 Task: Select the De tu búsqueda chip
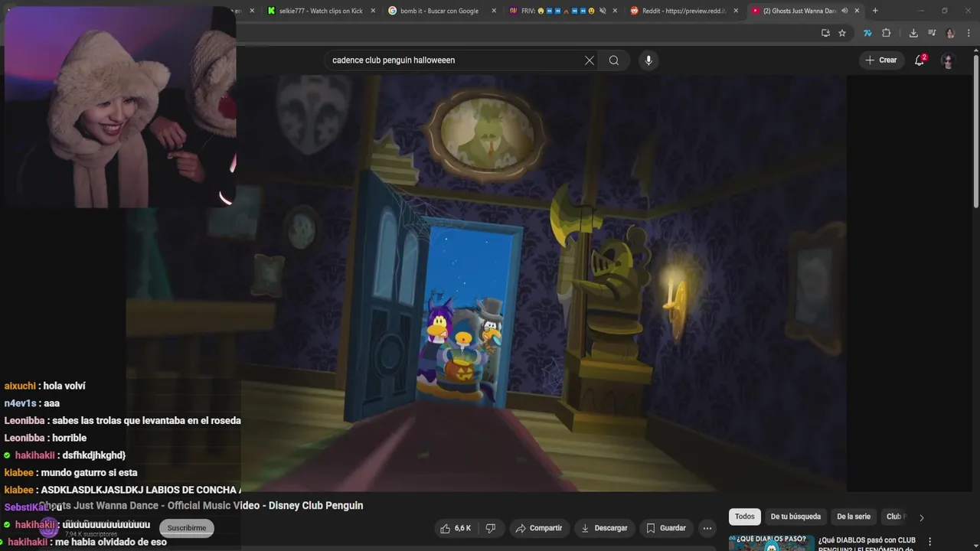[795, 517]
